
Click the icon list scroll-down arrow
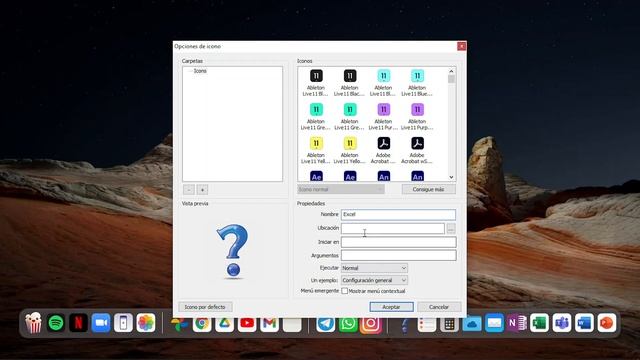coord(451,177)
